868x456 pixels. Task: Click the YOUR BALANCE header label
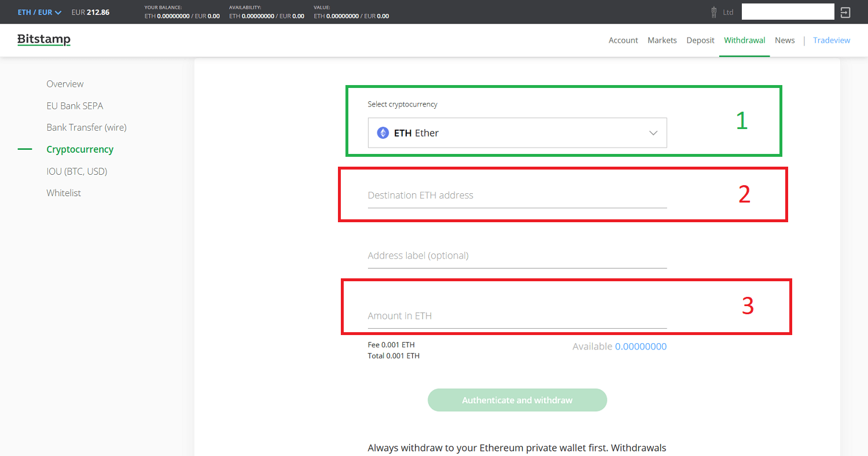click(x=163, y=7)
